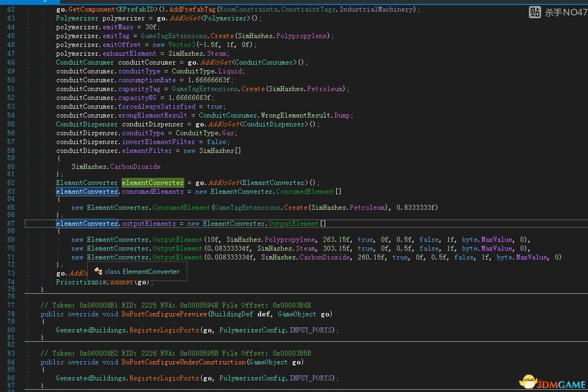Select the consumptionRate property on line 51
This screenshot has height=392, width=588.
(x=149, y=80)
